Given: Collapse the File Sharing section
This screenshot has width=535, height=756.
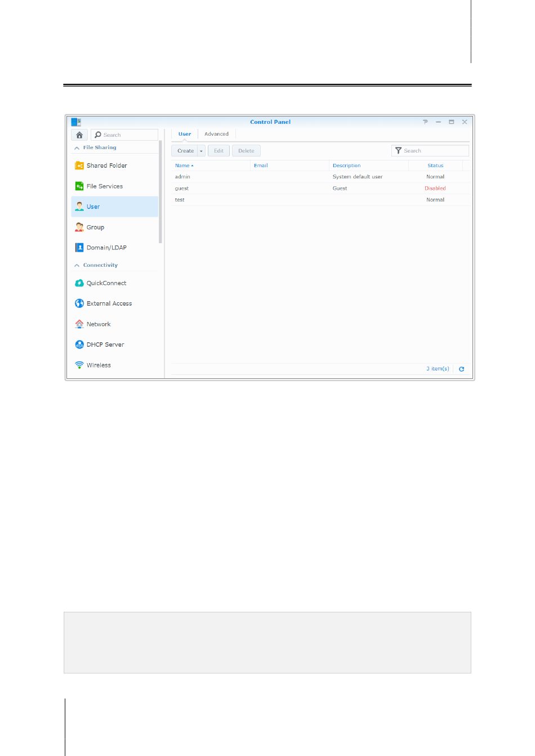Looking at the screenshot, I should point(77,147).
